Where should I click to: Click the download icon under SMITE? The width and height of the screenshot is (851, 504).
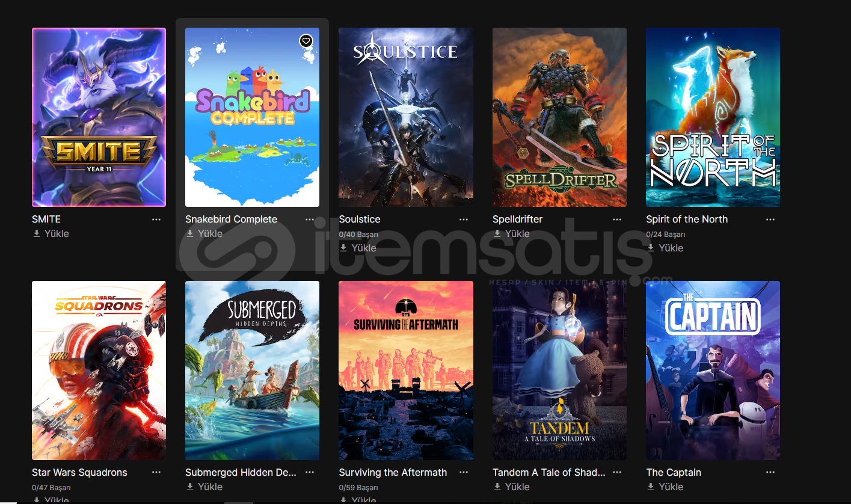click(x=36, y=233)
